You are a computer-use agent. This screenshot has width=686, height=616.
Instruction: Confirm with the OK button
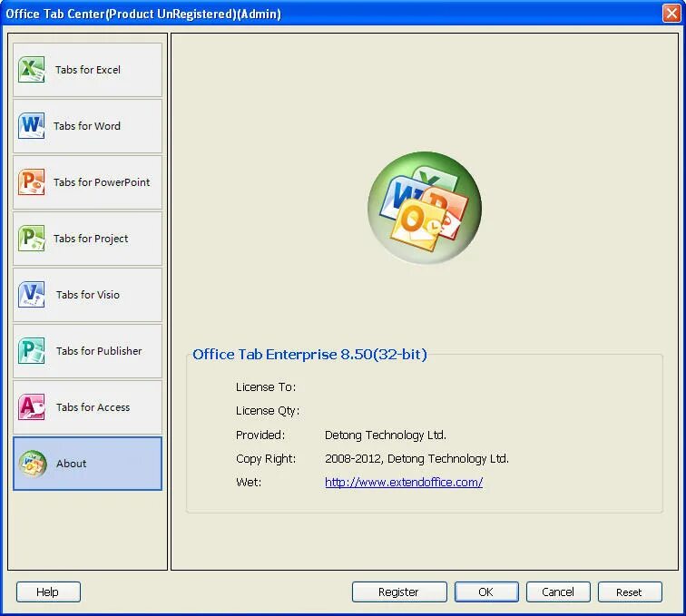(486, 592)
